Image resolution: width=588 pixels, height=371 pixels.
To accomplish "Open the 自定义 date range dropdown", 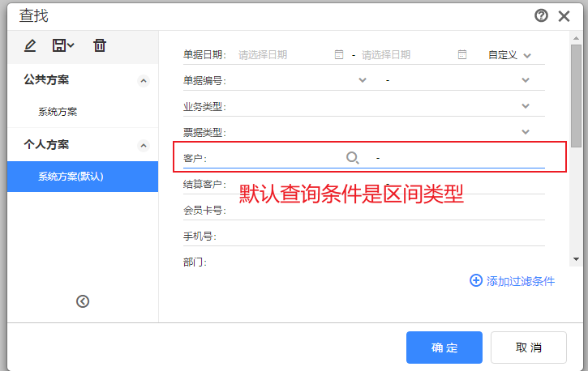I will (x=509, y=55).
